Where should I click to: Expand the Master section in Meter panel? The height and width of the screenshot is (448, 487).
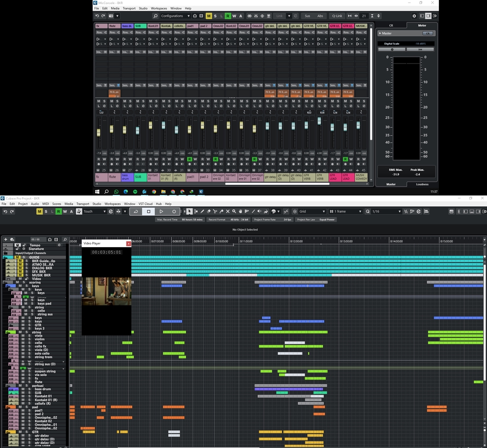point(380,33)
